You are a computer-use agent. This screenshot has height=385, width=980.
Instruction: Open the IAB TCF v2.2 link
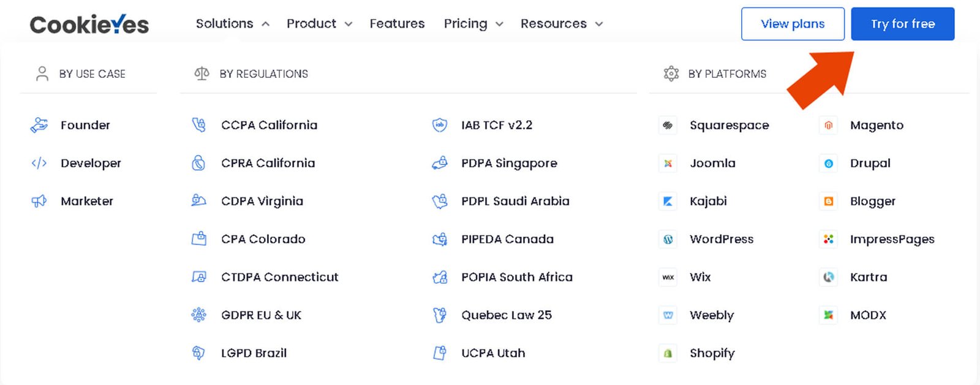tap(497, 125)
